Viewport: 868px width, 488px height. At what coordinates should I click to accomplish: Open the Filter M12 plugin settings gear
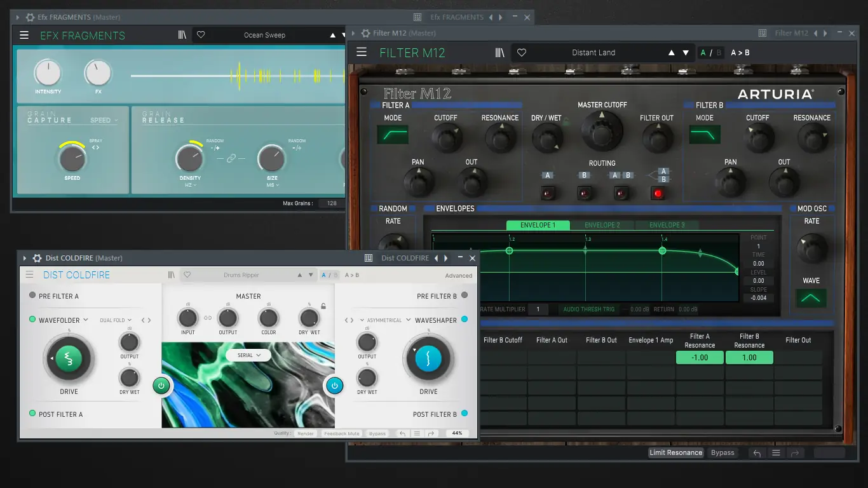(x=365, y=33)
